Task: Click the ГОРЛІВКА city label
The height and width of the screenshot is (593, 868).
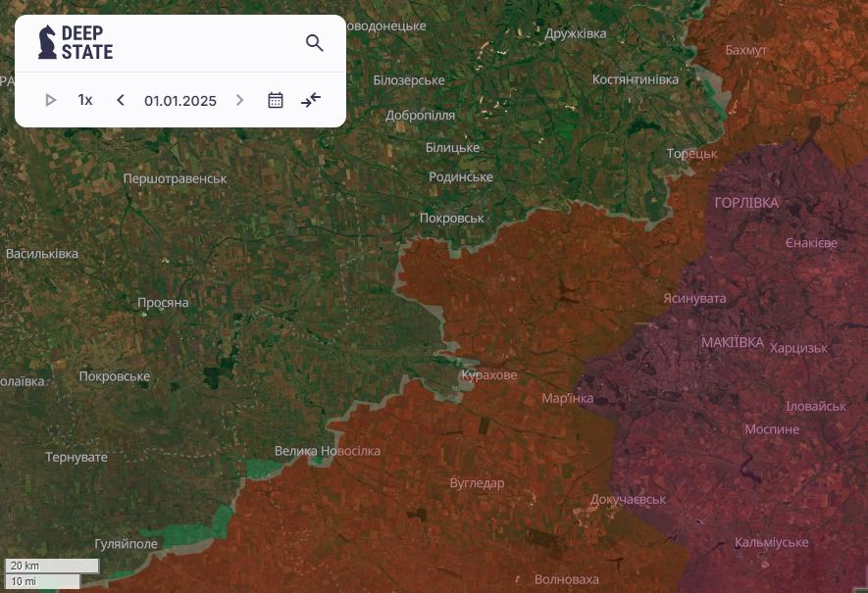Action: point(746,203)
